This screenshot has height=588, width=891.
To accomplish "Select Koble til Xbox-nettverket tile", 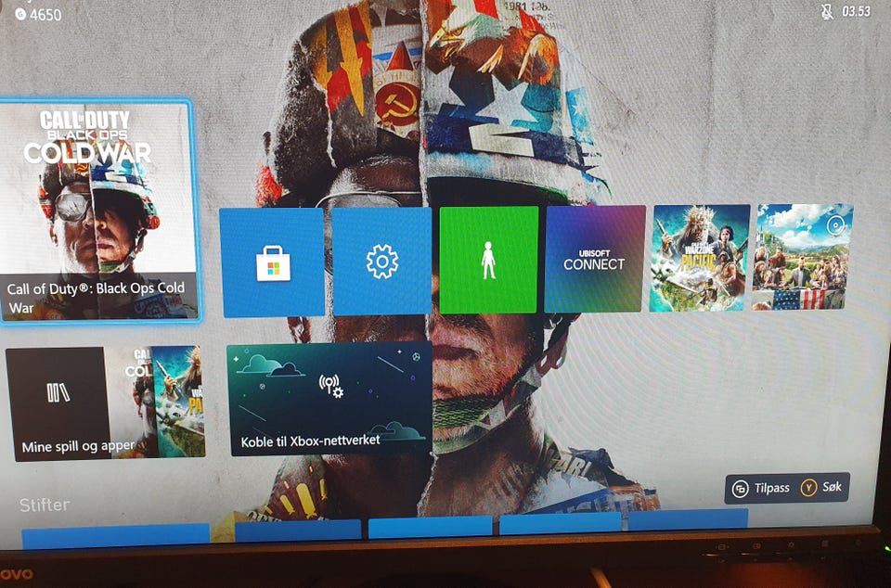I will coord(330,399).
